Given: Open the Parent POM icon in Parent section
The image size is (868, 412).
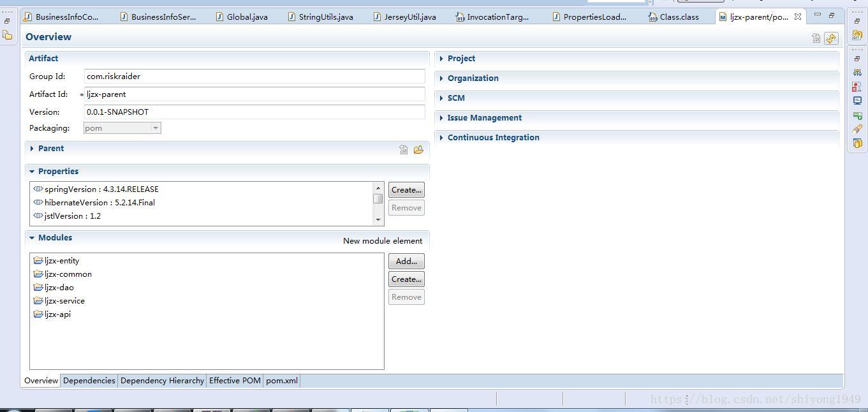Looking at the screenshot, I should 404,149.
